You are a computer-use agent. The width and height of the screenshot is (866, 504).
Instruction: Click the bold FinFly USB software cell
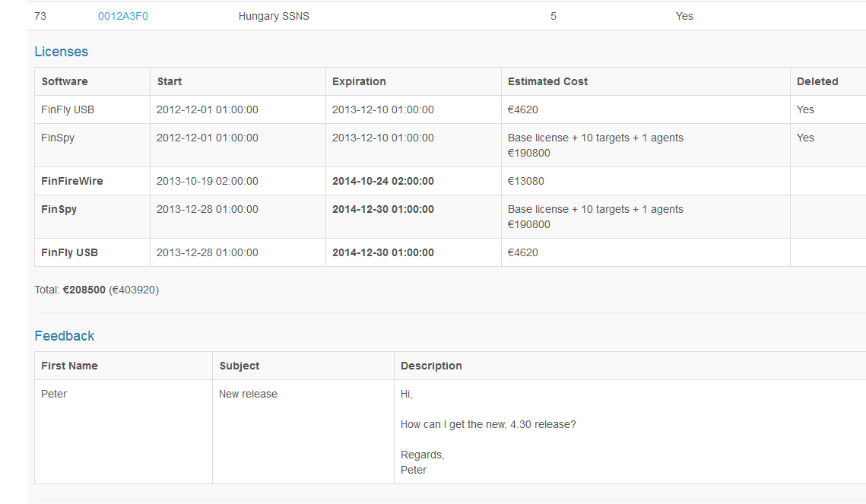pyautogui.click(x=70, y=253)
